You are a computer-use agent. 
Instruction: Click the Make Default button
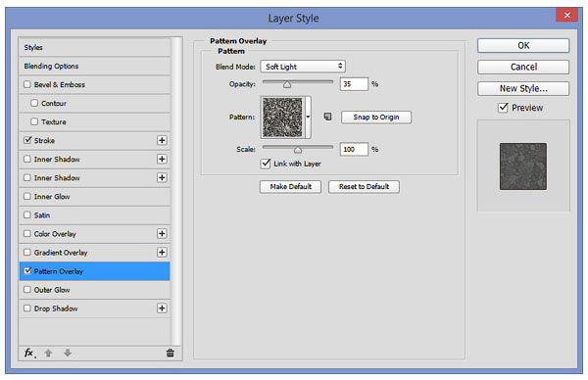(291, 187)
